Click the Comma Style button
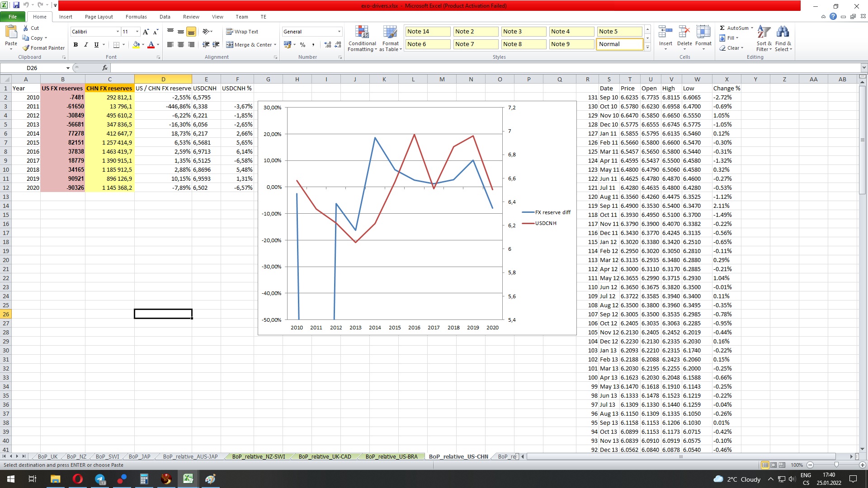The width and height of the screenshot is (868, 488). 313,45
